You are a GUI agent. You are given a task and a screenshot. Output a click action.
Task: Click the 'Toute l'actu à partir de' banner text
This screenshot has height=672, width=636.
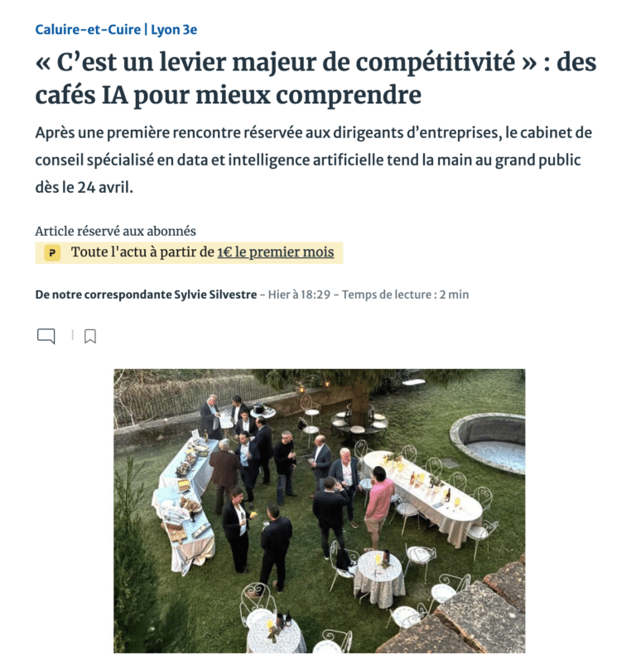click(142, 252)
